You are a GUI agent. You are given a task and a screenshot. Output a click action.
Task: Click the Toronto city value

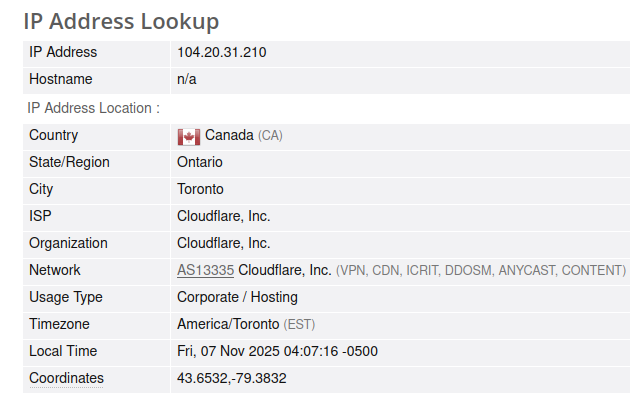tap(200, 189)
